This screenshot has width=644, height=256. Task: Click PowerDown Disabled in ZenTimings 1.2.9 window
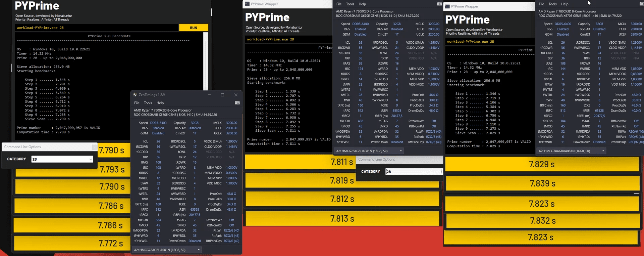pos(195,241)
